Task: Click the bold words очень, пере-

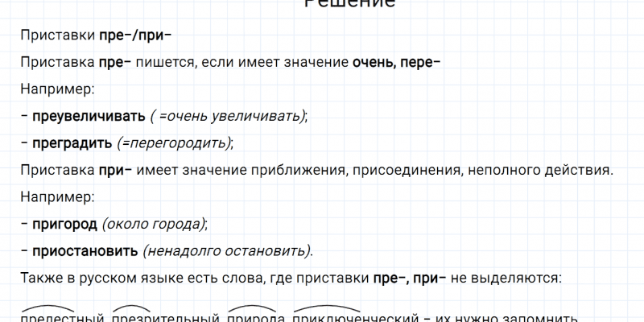Action: click(x=396, y=63)
